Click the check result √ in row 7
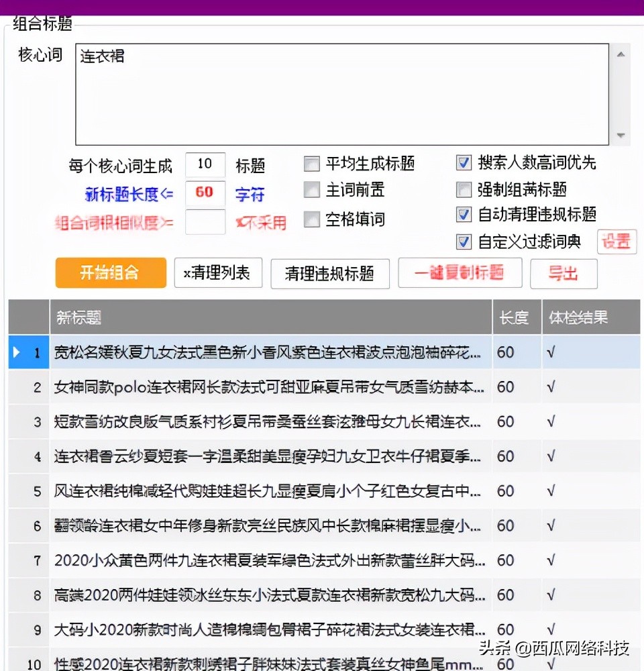644x671 pixels. 591,560
